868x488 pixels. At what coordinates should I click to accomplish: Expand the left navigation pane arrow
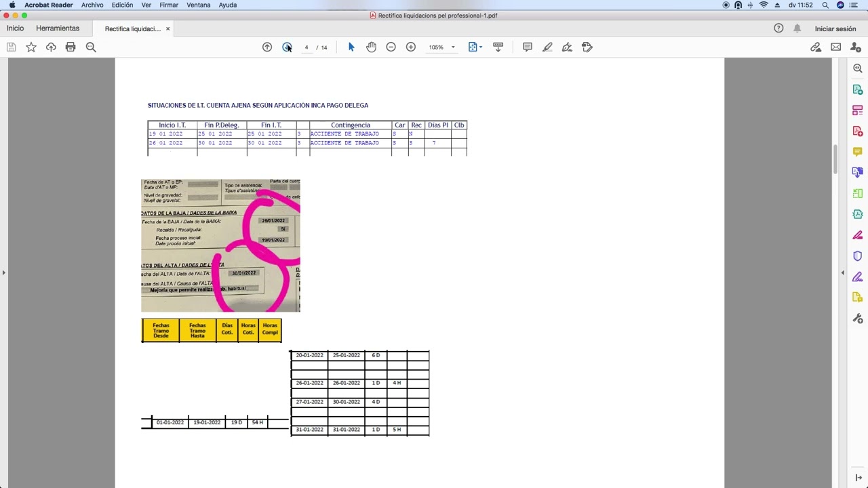(4, 272)
